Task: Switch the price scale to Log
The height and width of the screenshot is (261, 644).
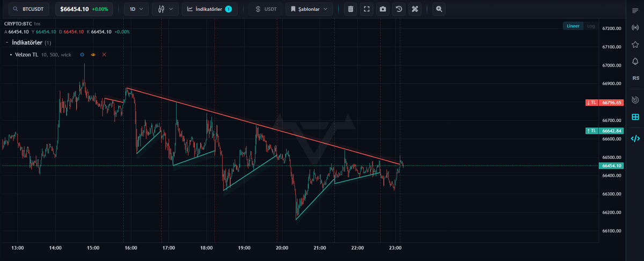Action: (x=591, y=26)
